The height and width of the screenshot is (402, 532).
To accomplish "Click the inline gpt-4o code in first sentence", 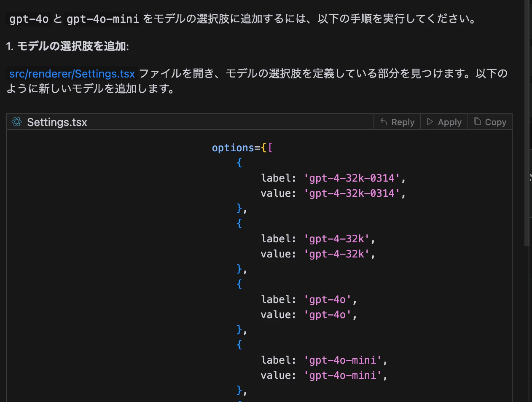I will pyautogui.click(x=29, y=19).
